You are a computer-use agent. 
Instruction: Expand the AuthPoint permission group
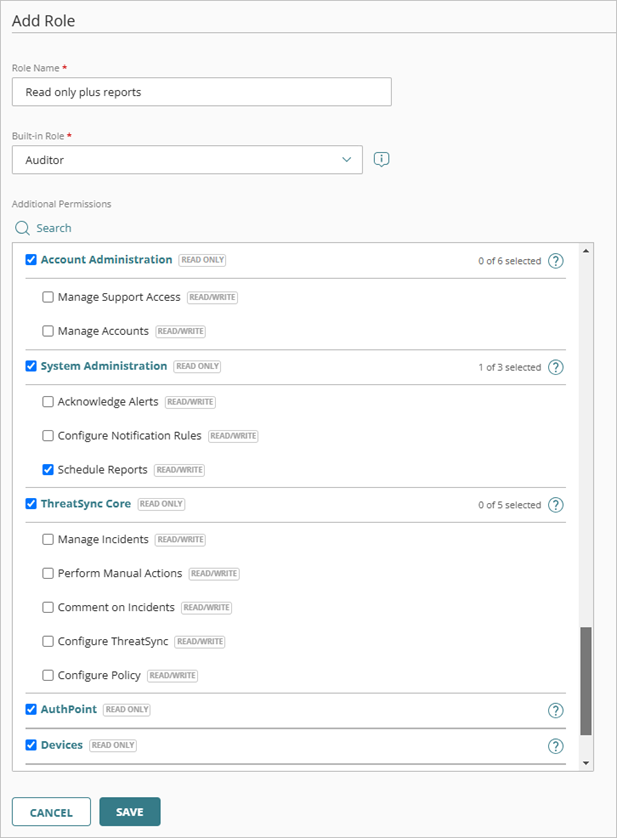71,710
